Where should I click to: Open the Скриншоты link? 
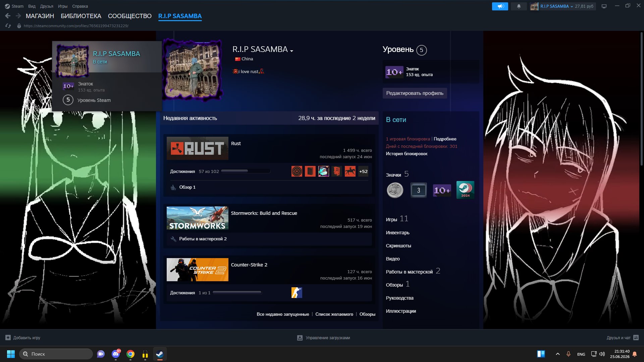(x=398, y=246)
